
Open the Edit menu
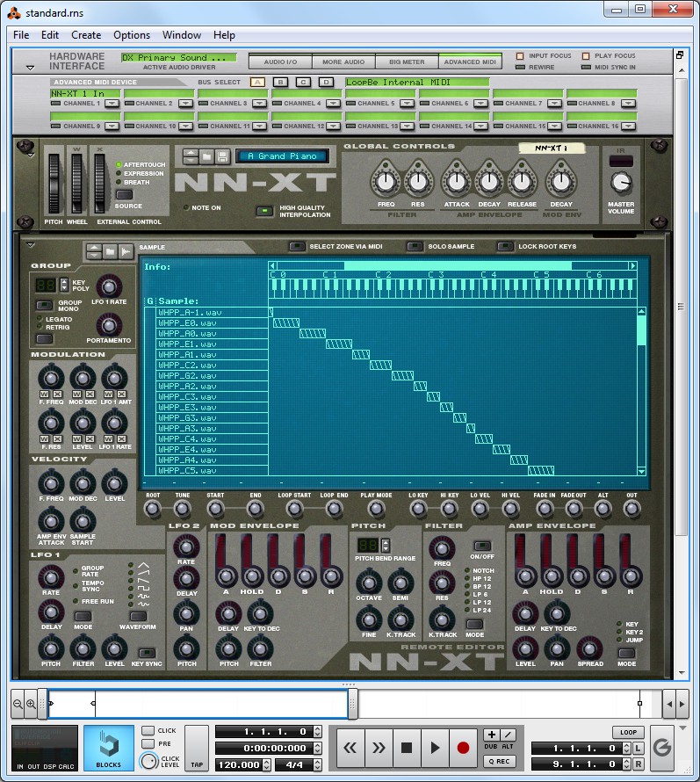pyautogui.click(x=50, y=35)
